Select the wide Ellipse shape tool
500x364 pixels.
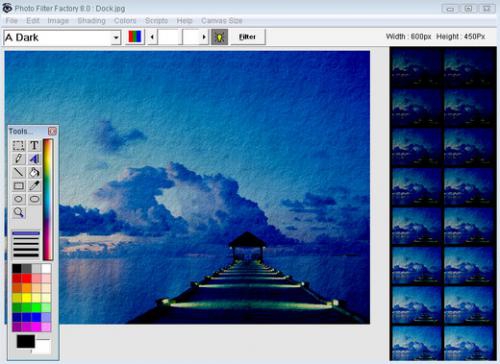click(x=34, y=199)
